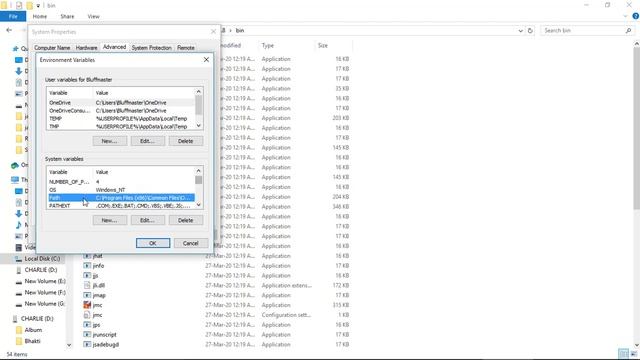
Task: Open the Share ribbon tab
Action: [x=67, y=16]
